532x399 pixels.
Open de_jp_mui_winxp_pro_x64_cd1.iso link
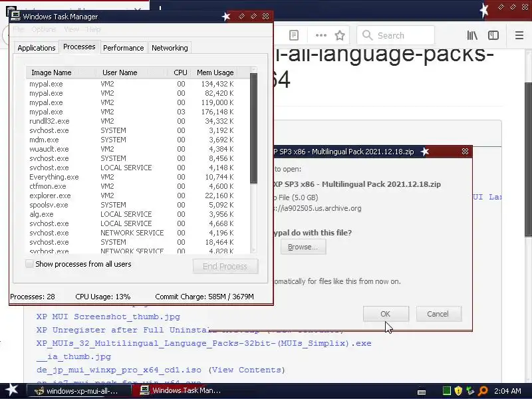(119, 370)
